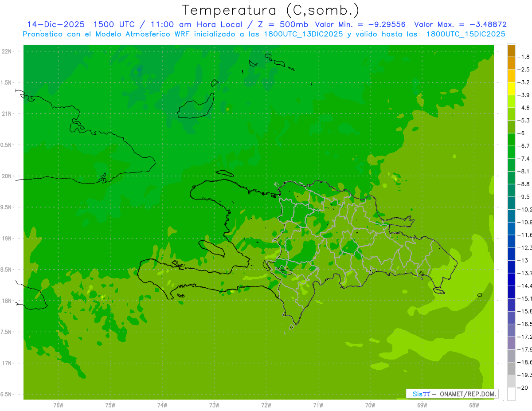Pick the legend swatch between -7.4 and -8.1

pos(511,165)
